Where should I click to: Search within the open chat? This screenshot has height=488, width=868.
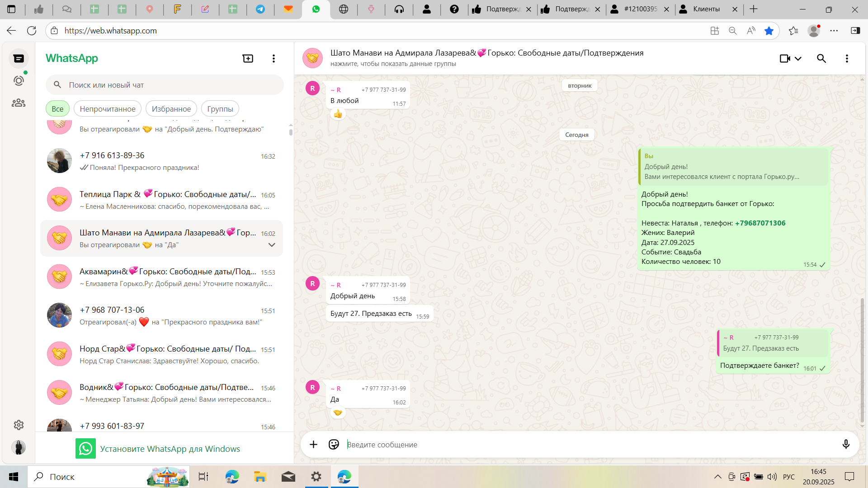(821, 58)
